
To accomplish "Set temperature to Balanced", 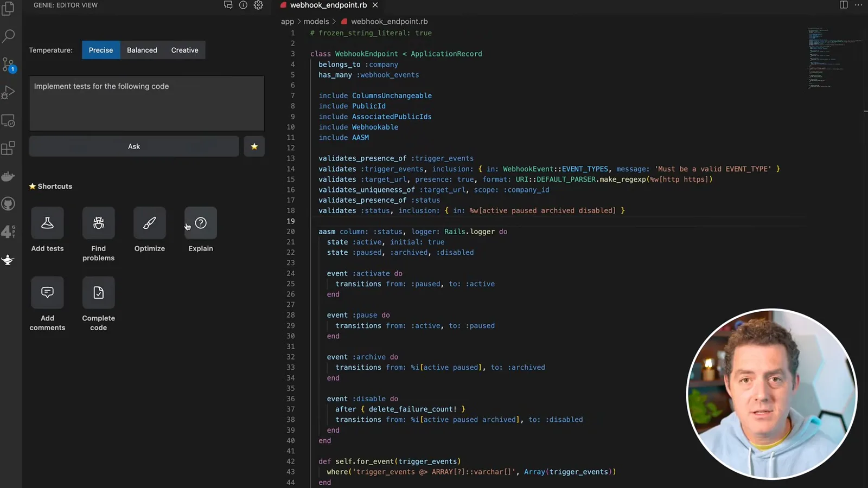I will [x=142, y=50].
